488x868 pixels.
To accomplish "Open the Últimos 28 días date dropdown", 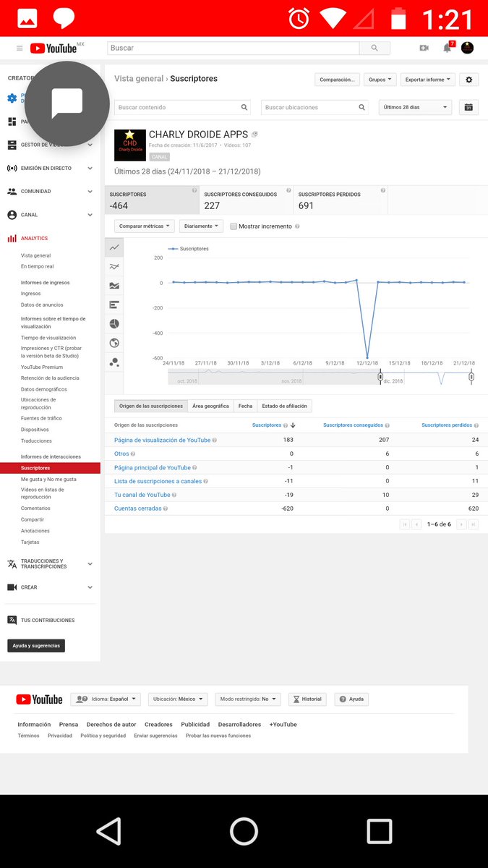I will click(x=416, y=107).
